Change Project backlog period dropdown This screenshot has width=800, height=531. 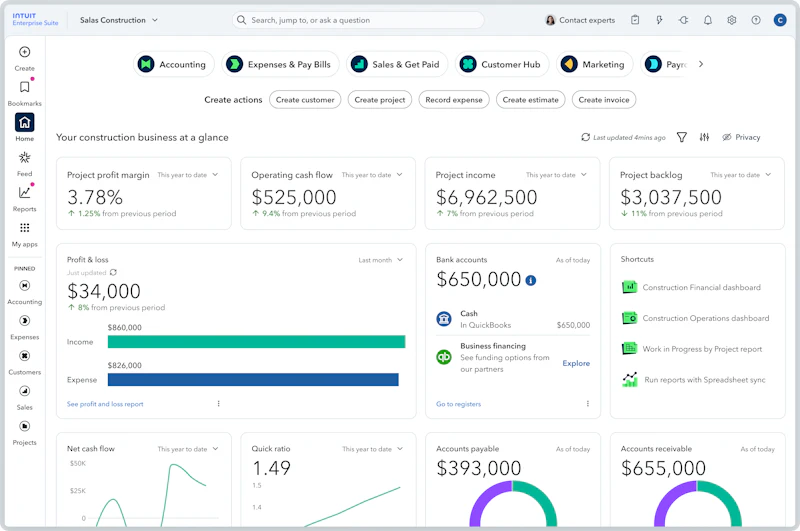(x=741, y=175)
